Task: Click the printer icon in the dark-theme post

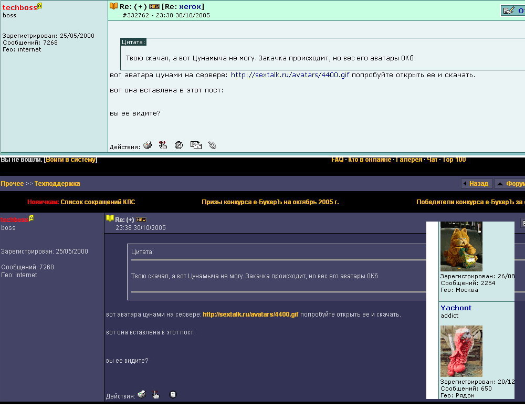Action: [142, 394]
